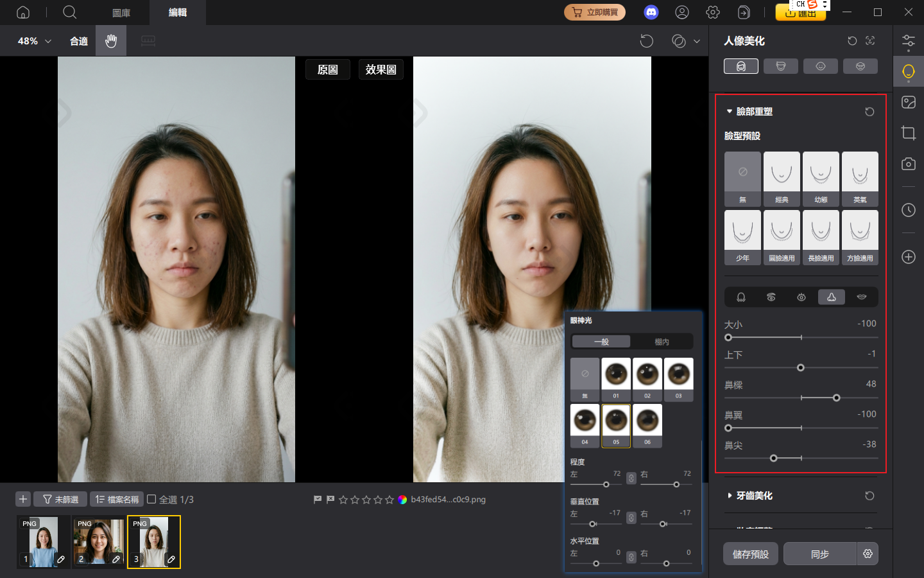Reset the 臉部重塑 panel with its reset icon
Viewport: 924px width, 578px height.
[869, 111]
